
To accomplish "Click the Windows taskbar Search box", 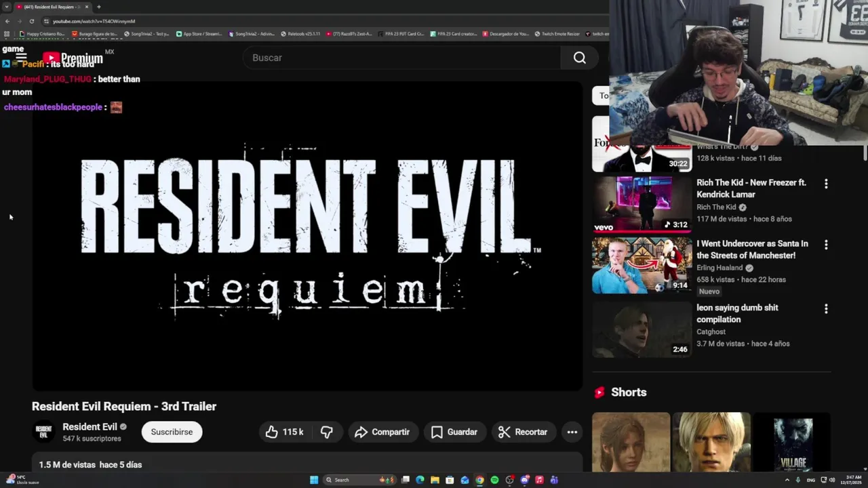I will [x=359, y=480].
